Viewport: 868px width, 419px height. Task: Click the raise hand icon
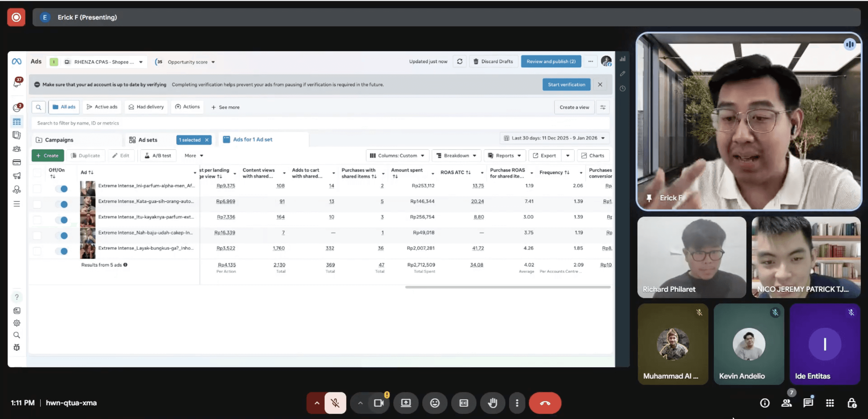pyautogui.click(x=492, y=403)
